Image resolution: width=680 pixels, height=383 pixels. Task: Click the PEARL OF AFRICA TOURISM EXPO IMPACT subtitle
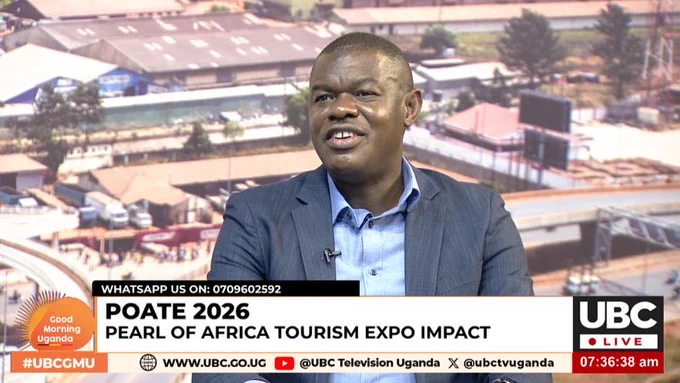(298, 333)
